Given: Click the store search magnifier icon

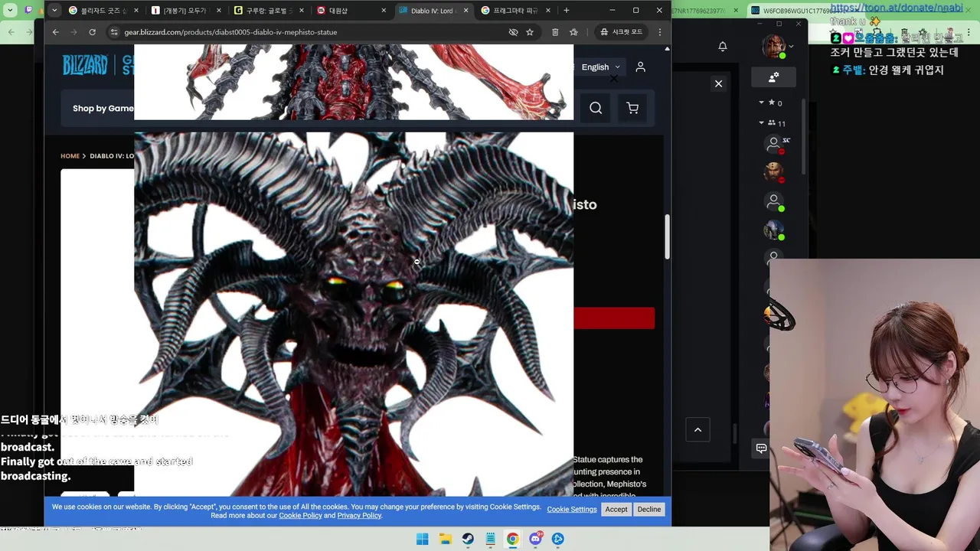Looking at the screenshot, I should point(596,109).
